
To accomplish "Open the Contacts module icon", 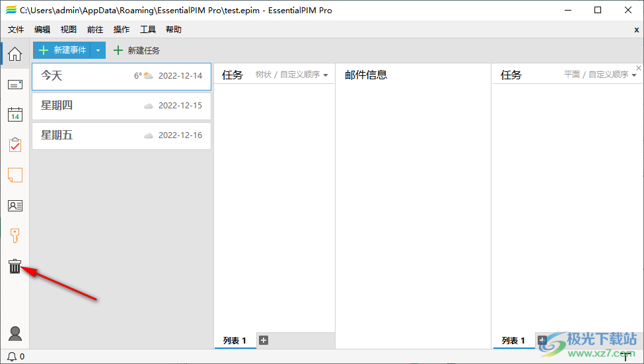I will (15, 205).
